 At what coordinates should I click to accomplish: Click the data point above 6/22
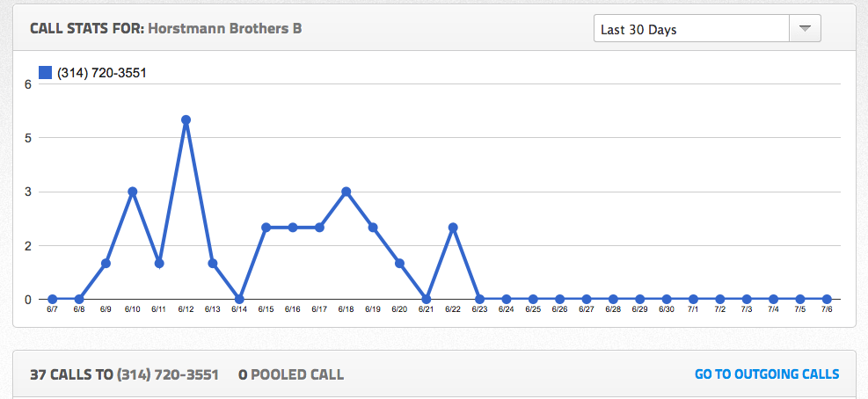(x=453, y=228)
